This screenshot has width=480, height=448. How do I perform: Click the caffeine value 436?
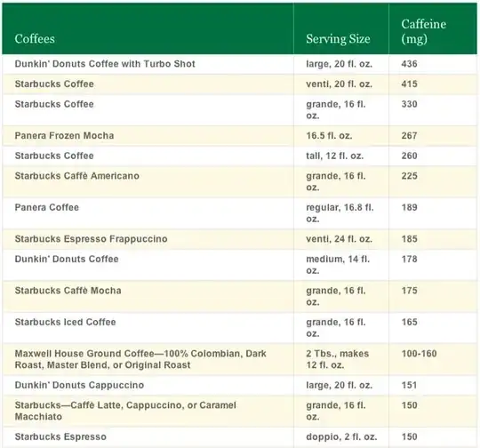point(409,64)
